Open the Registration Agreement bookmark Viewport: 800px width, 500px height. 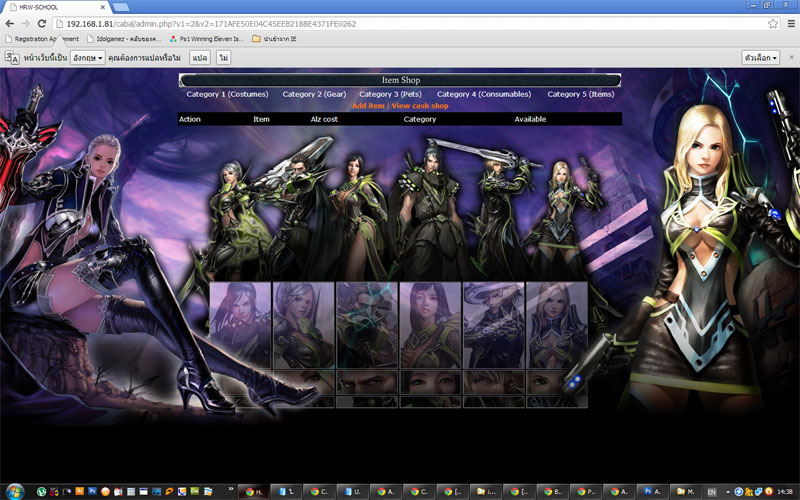42,39
